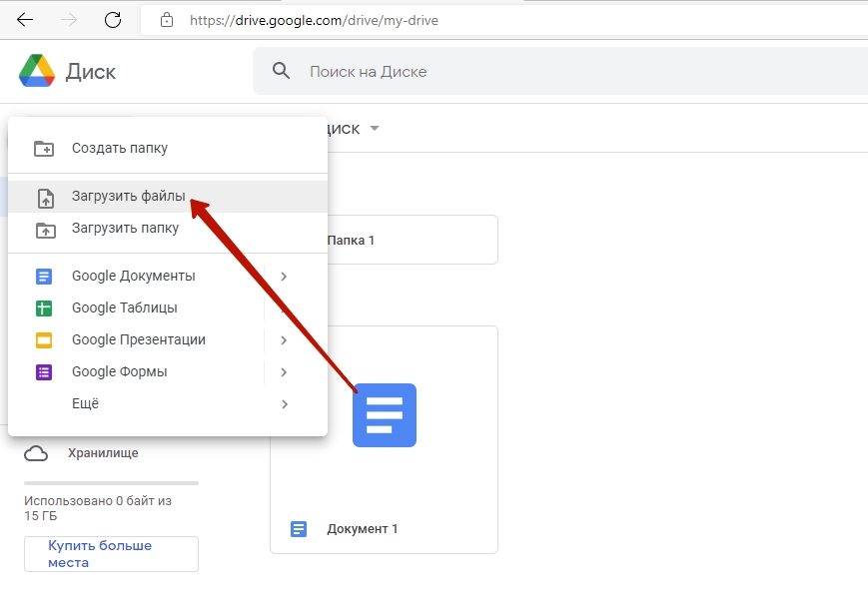
Task: Click the folder upload icon
Action: [x=45, y=230]
